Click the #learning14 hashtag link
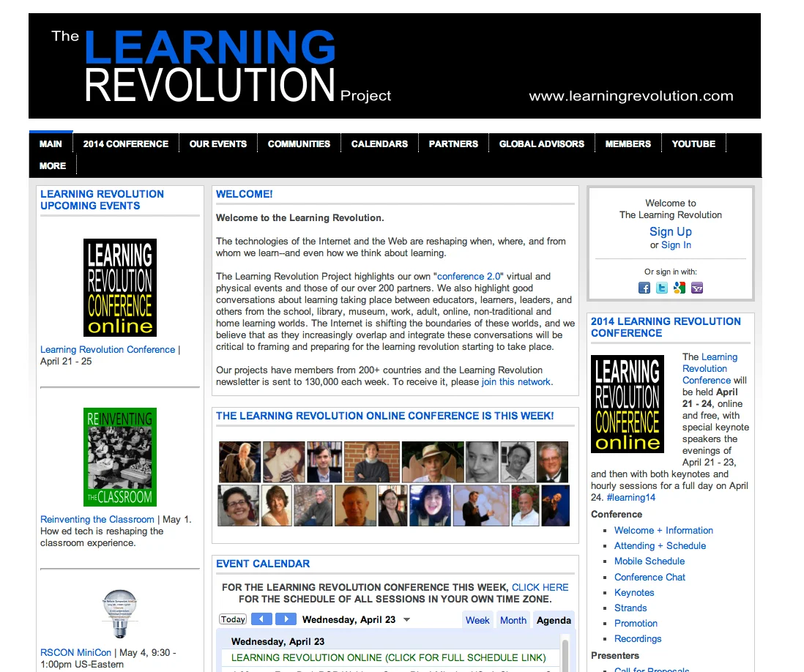The height and width of the screenshot is (672, 804). (x=630, y=498)
